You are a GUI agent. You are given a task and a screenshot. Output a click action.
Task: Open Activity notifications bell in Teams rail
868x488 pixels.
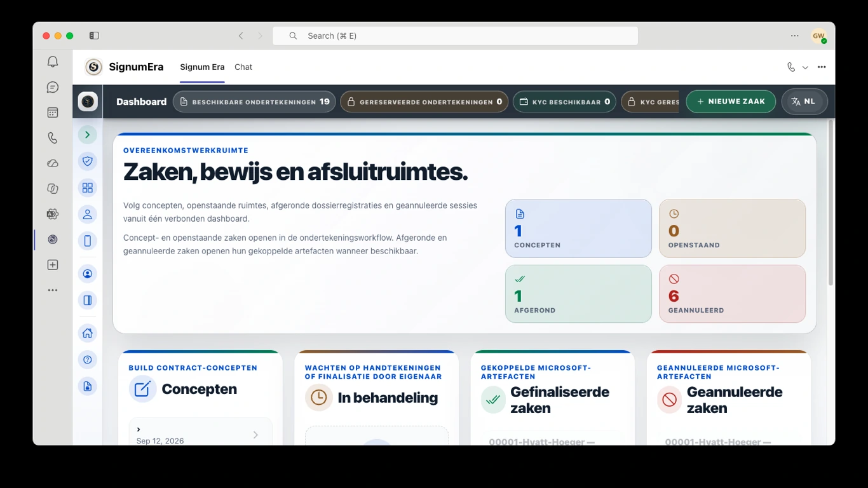53,62
